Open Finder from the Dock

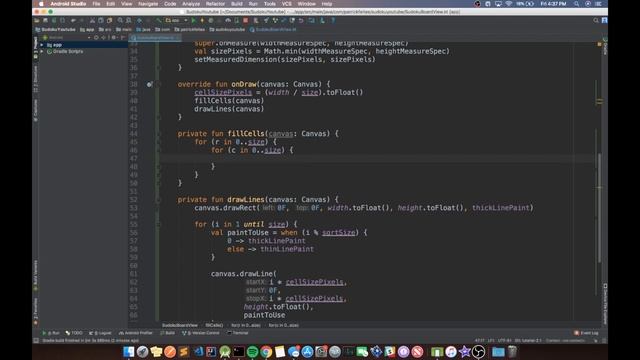click(x=129, y=351)
